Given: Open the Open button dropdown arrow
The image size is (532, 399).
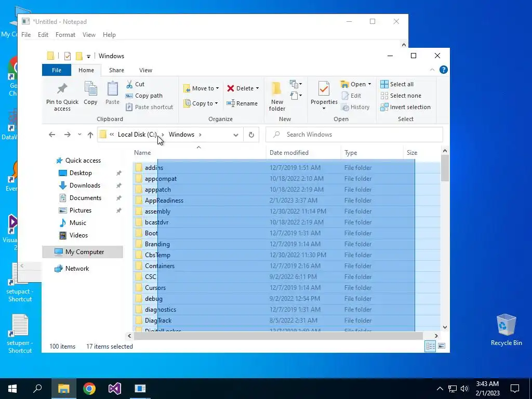Looking at the screenshot, I should point(369,84).
